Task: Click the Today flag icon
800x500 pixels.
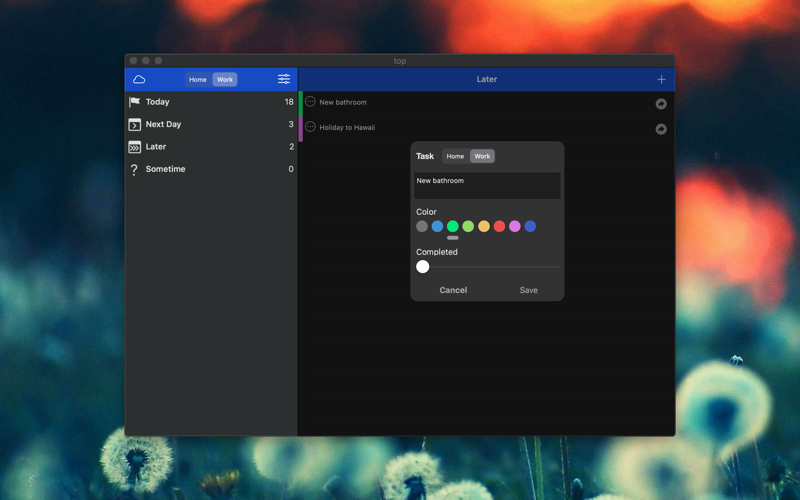Action: (134, 102)
